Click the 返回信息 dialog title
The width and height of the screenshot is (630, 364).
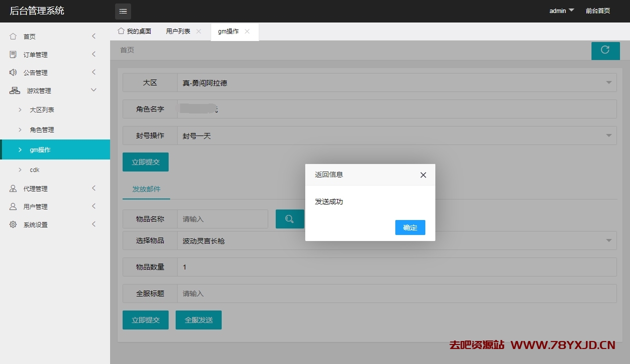[x=329, y=174]
